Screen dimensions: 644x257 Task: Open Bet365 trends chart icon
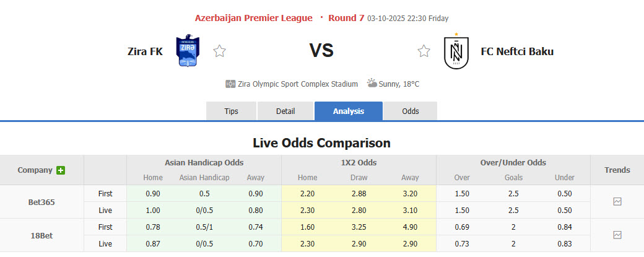[617, 201]
